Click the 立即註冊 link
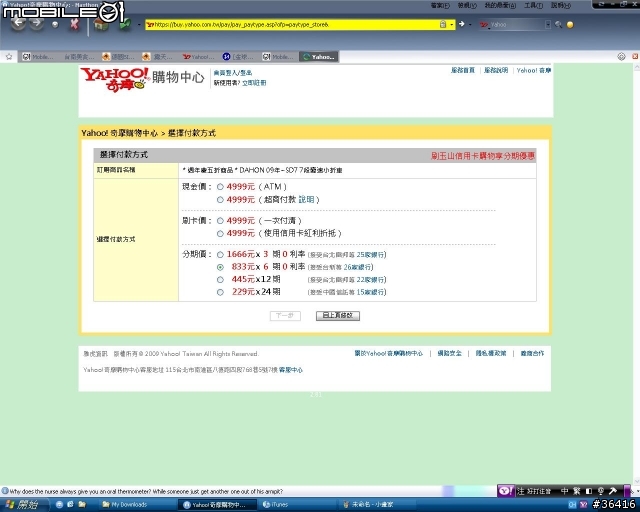 [x=254, y=83]
